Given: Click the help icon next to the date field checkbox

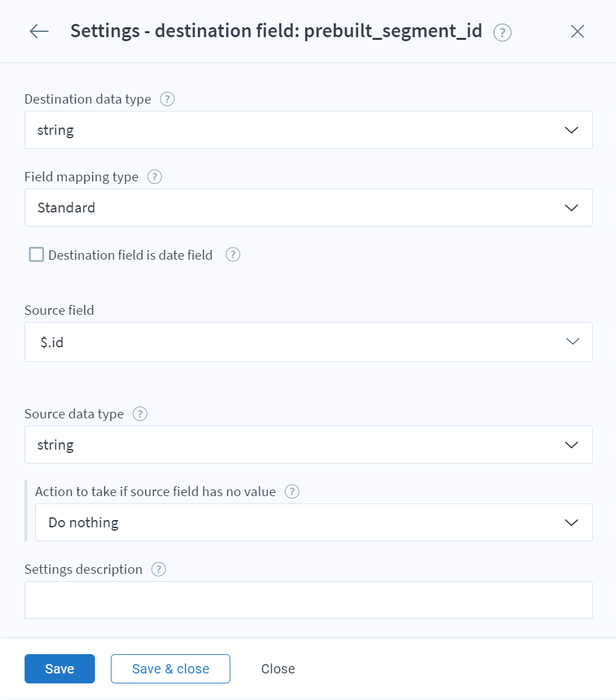Looking at the screenshot, I should 233,254.
